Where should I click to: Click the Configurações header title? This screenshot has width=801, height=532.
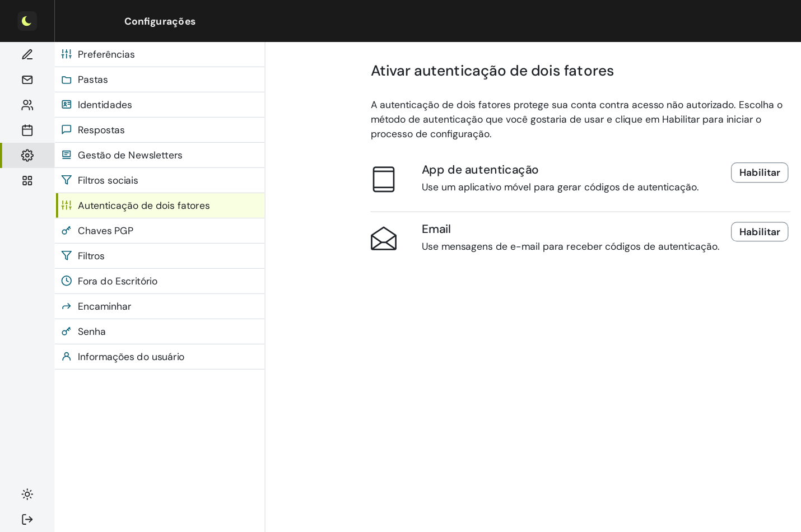(x=160, y=21)
